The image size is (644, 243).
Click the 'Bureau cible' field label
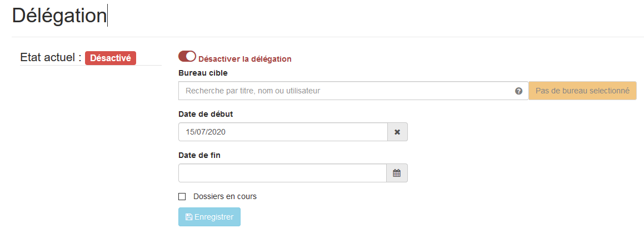[x=203, y=73]
